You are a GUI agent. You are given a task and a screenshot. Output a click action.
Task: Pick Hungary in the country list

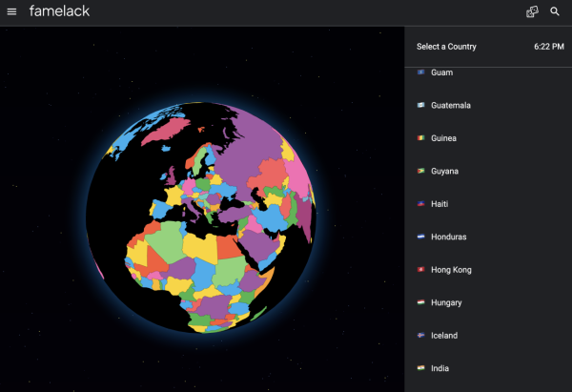[x=446, y=303]
